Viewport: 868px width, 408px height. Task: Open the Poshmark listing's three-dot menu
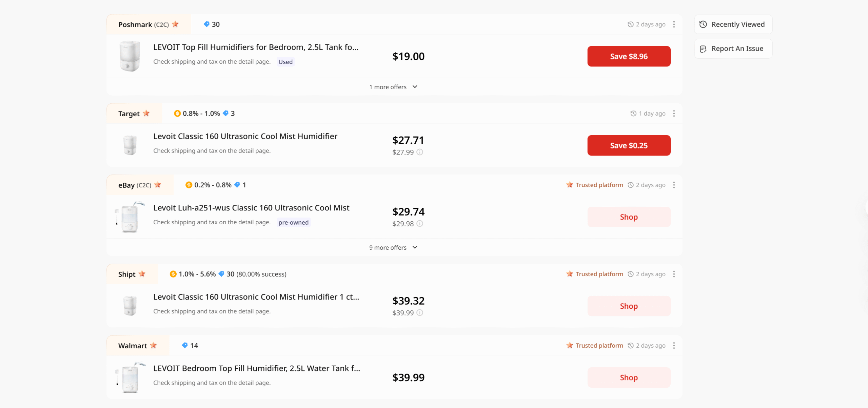pyautogui.click(x=674, y=24)
